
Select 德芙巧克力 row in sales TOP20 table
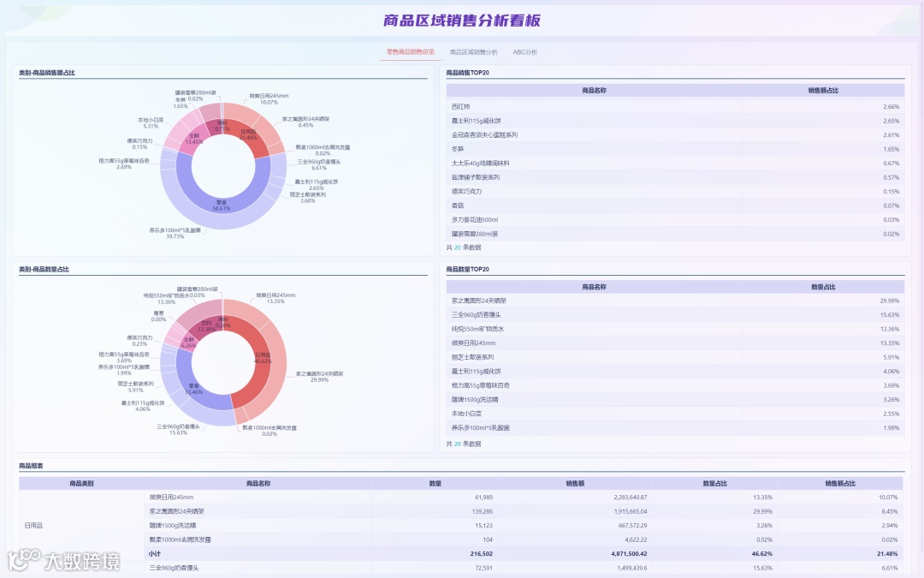click(675, 192)
